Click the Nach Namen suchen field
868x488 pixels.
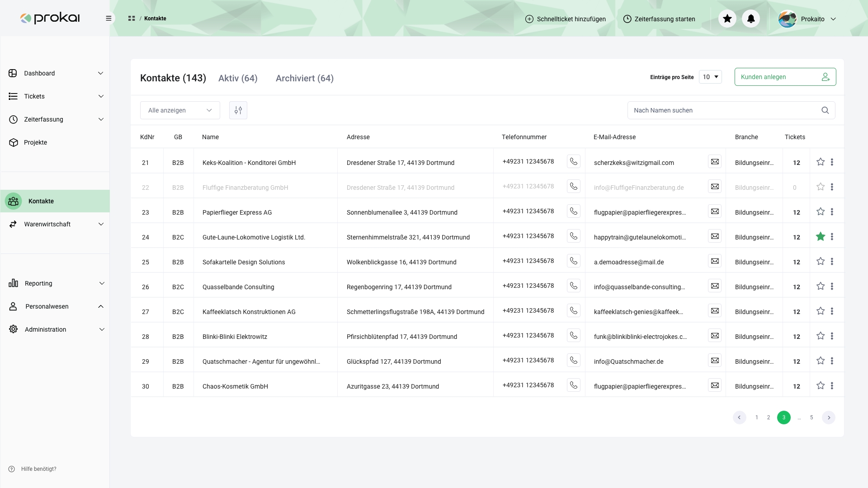[x=723, y=110]
